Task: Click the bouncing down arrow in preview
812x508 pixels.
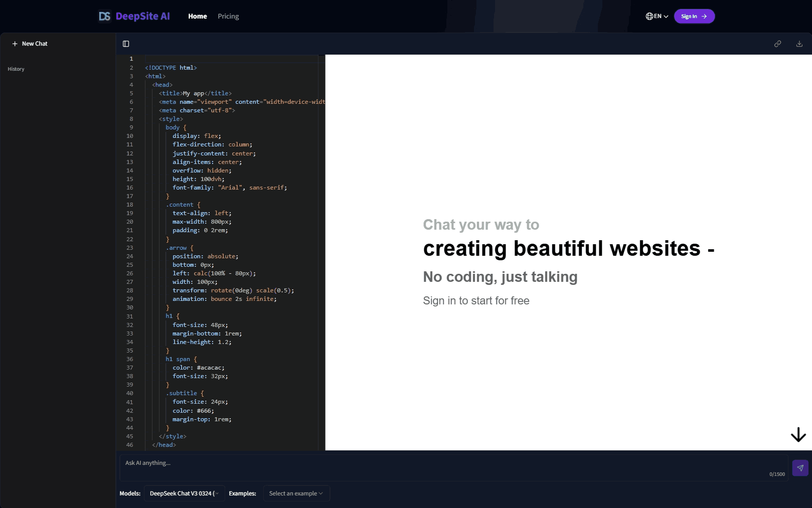Action: point(798,435)
